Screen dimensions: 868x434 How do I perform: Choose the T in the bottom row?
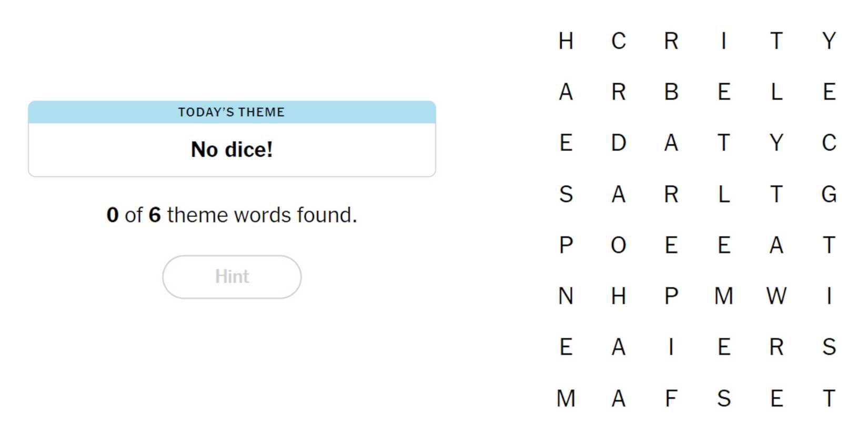(829, 398)
